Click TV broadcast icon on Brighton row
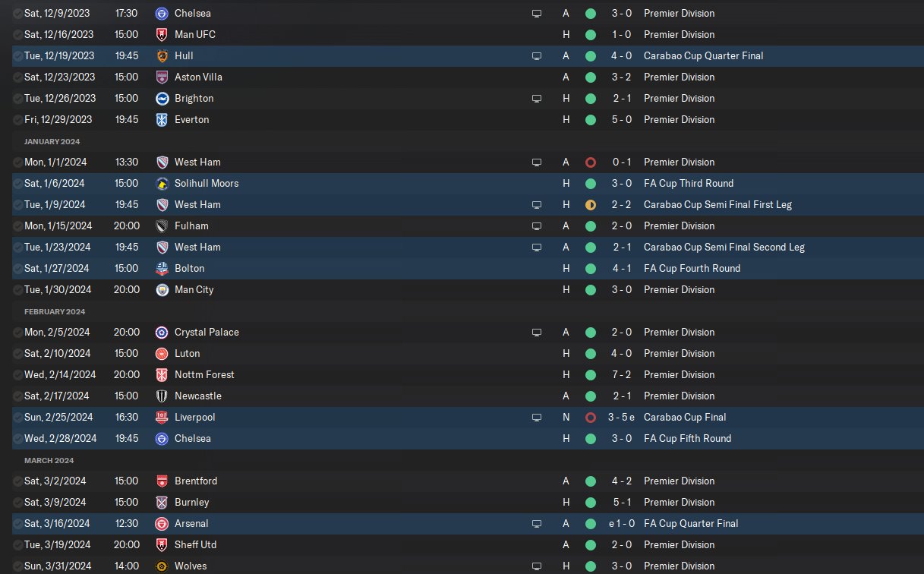 (537, 98)
